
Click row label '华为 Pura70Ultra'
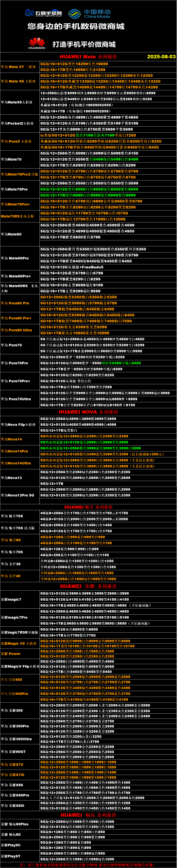(16, 399)
